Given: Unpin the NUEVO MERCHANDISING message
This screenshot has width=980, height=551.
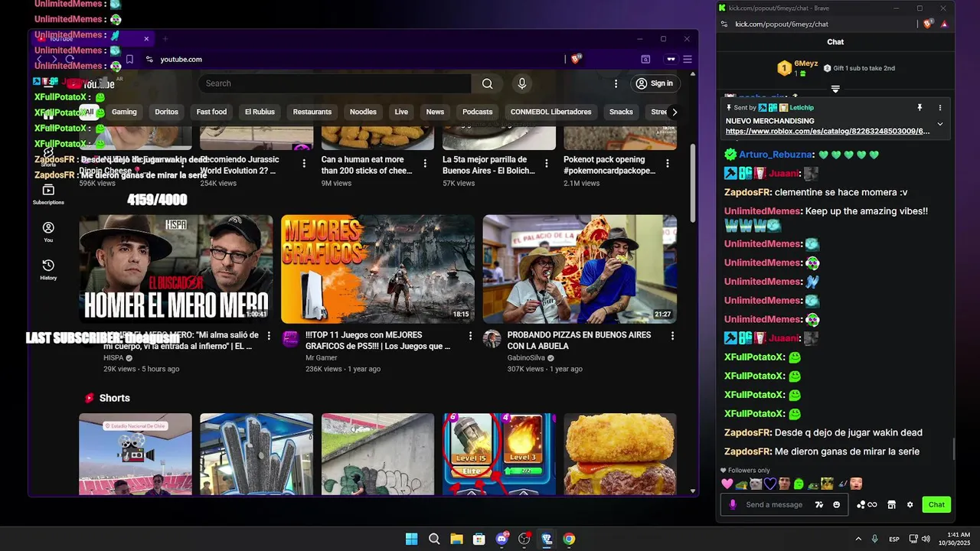Looking at the screenshot, I should click(x=920, y=108).
